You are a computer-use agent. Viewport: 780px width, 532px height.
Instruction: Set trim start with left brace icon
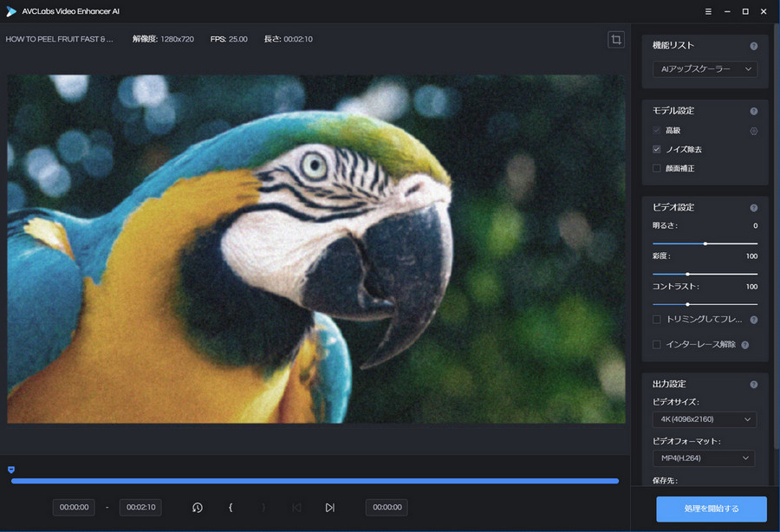pyautogui.click(x=231, y=508)
